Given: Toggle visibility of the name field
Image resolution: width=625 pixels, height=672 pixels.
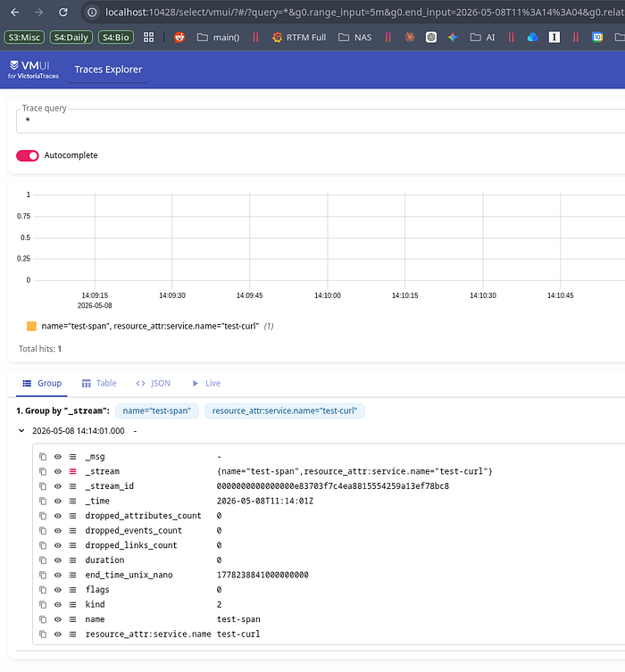Looking at the screenshot, I should pos(58,619).
